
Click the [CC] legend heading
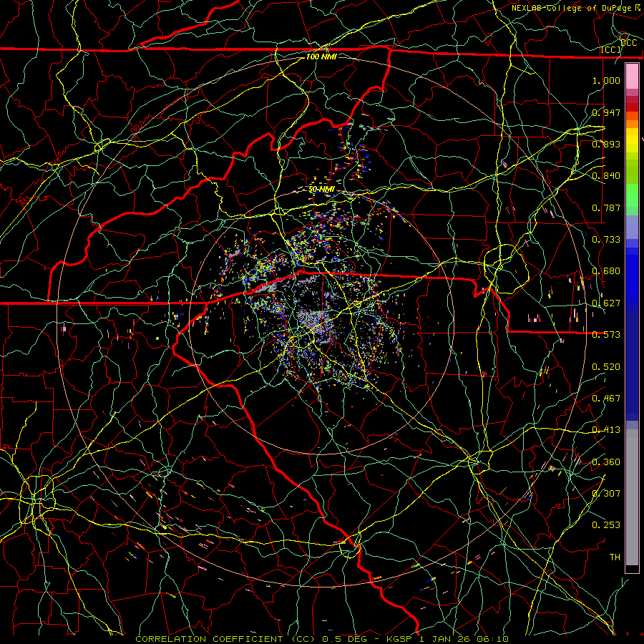click(611, 49)
